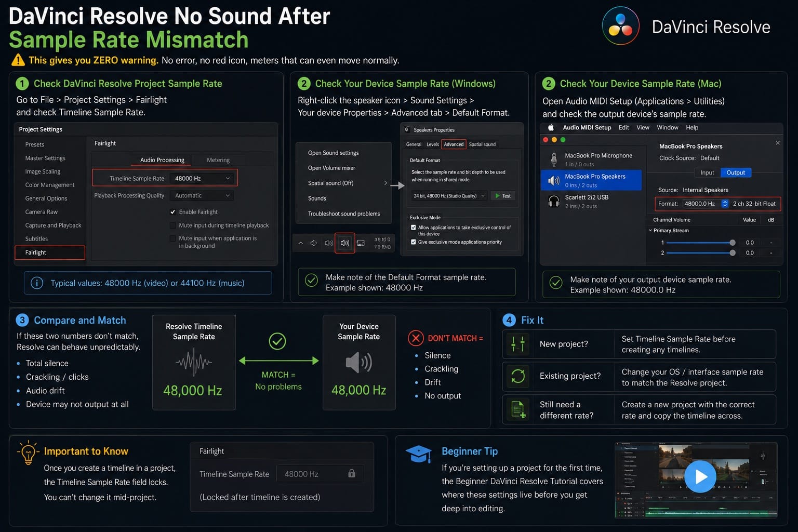Viewport: 798px width, 532px height.
Task: Toggle Allow applications to take exclusive control
Action: coord(414,228)
